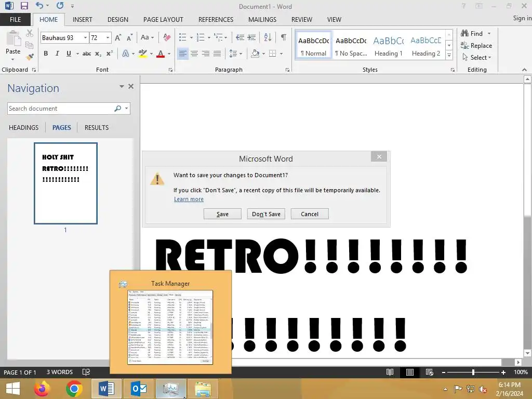Switch to Web Layout view in status bar
This screenshot has width=532, height=399.
pyautogui.click(x=429, y=372)
